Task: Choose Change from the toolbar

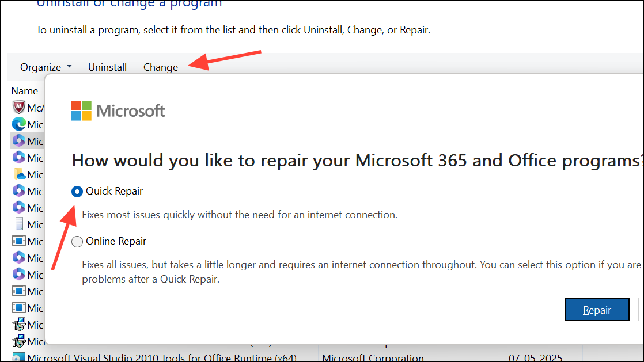Action: [160, 67]
